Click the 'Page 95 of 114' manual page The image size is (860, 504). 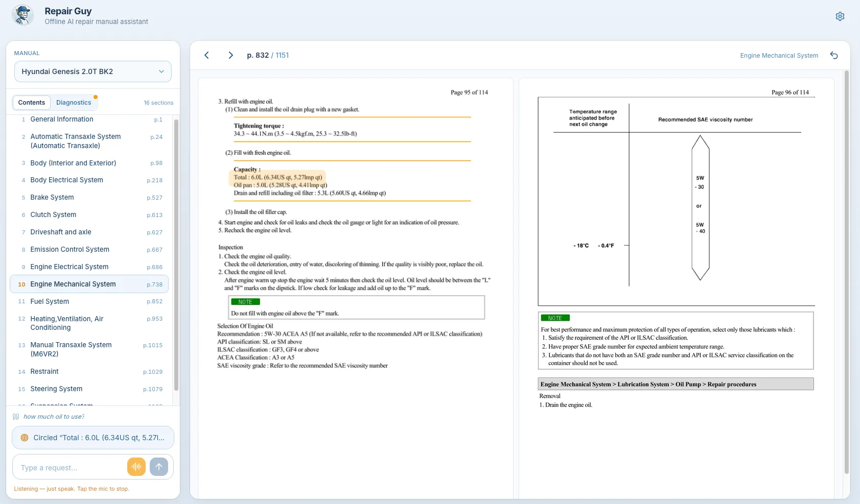click(356, 289)
